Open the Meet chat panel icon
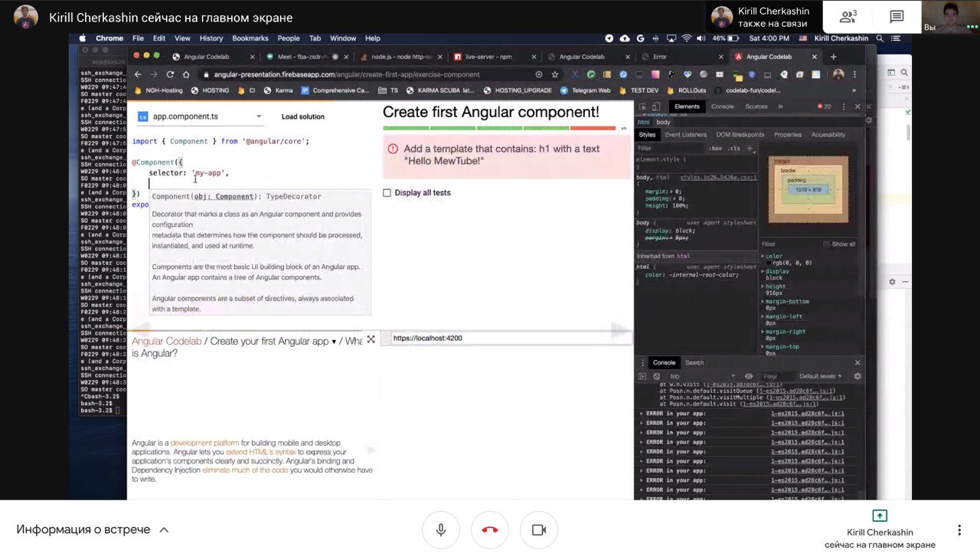The height and width of the screenshot is (560, 980). (897, 17)
